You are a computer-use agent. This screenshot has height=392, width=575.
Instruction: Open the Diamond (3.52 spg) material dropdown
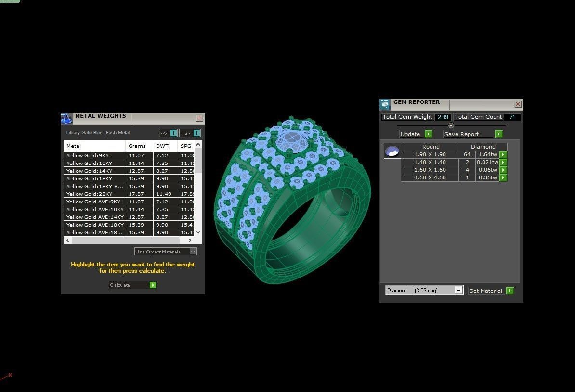point(458,290)
